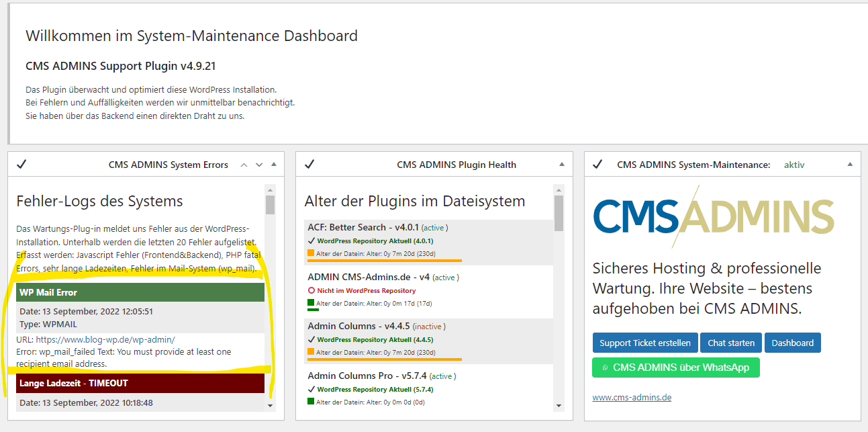The height and width of the screenshot is (432, 868).
Task: Click the Nicht im WordPress Repository status
Action: tap(367, 291)
